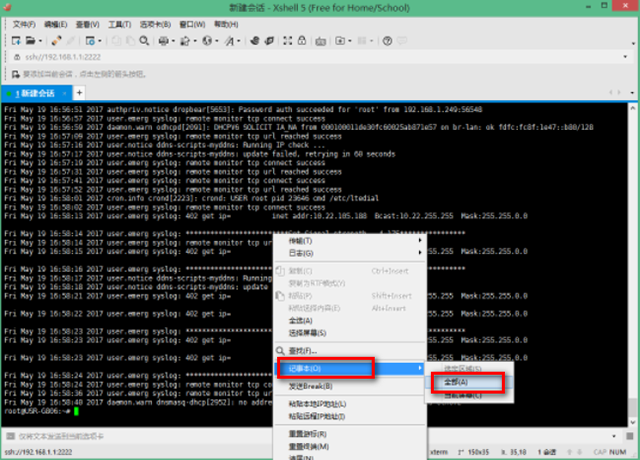Click the compose bar icon at bottom left
This screenshot has width=640, height=460.
tap(10, 437)
